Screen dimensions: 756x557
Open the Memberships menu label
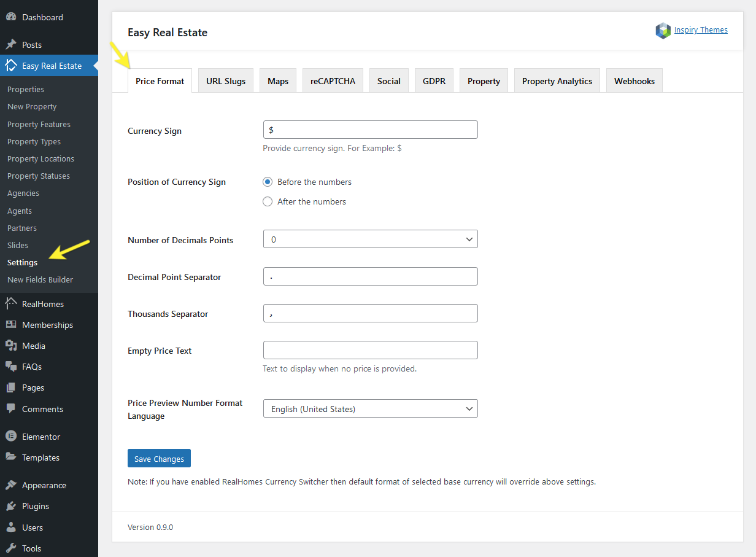47,325
